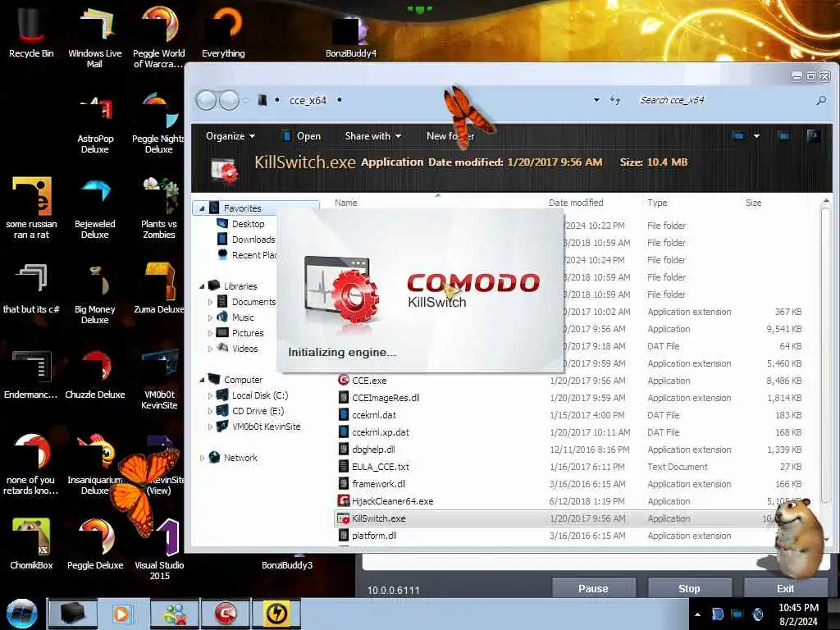Open Windows Live Mail desktop icon

click(95, 38)
